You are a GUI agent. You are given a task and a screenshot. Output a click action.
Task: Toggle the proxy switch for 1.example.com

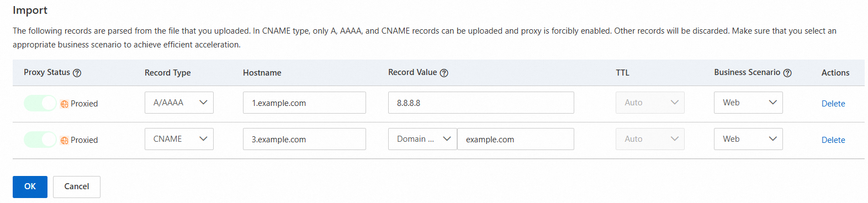click(x=40, y=103)
